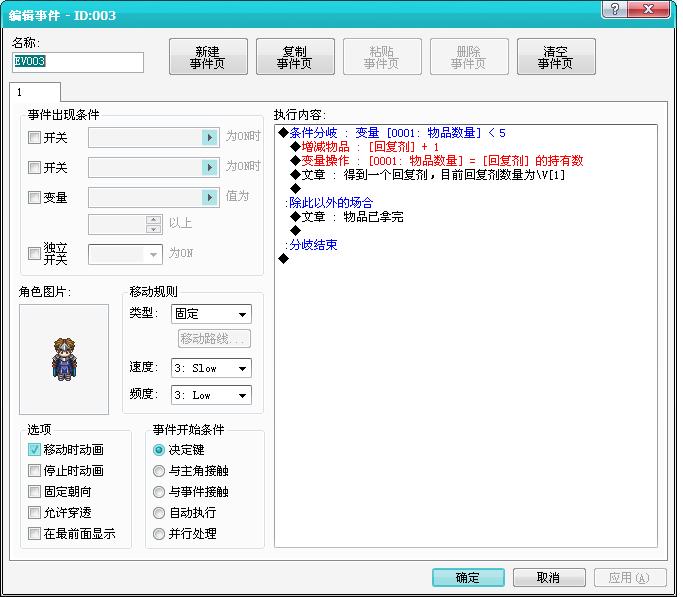The height and width of the screenshot is (597, 683).
Task: Select the 得到一个回复剂 message line
Action: coord(428,175)
